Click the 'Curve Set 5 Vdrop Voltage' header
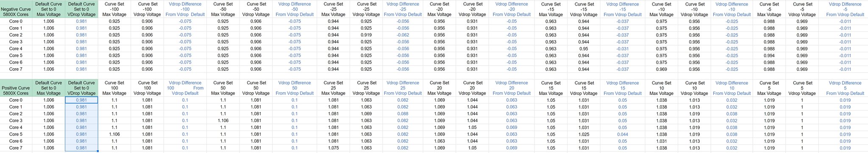The image size is (868, 153). pyautogui.click(x=802, y=88)
